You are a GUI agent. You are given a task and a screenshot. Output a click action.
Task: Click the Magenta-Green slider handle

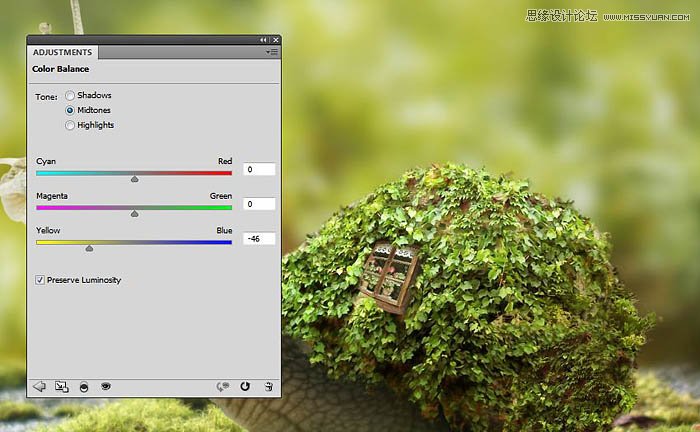point(134,214)
